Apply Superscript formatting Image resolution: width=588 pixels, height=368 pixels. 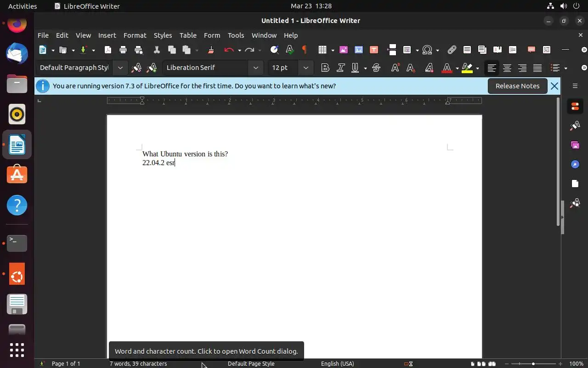coord(395,68)
